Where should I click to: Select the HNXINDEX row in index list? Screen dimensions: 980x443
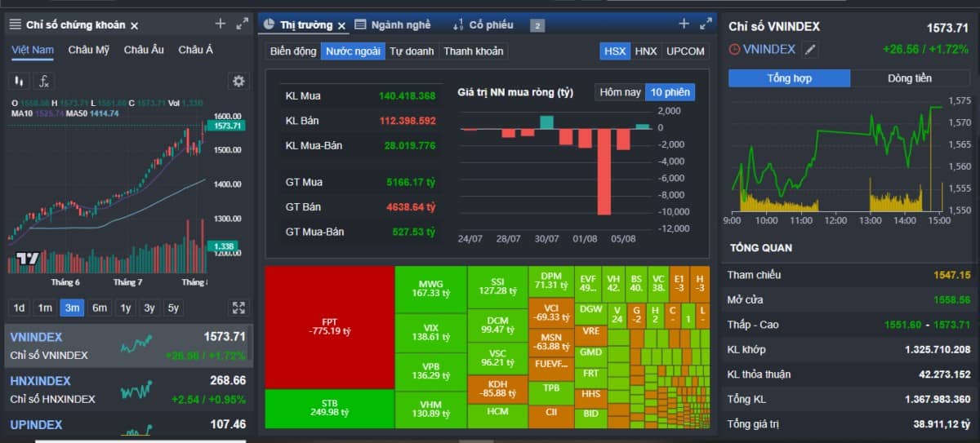tap(128, 390)
